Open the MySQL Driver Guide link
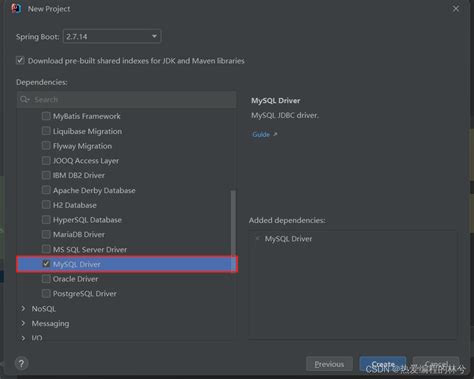474x379 pixels. (x=261, y=134)
